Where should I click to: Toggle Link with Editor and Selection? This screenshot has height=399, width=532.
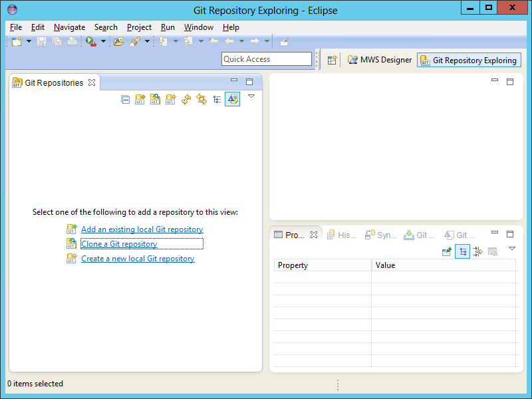201,100
